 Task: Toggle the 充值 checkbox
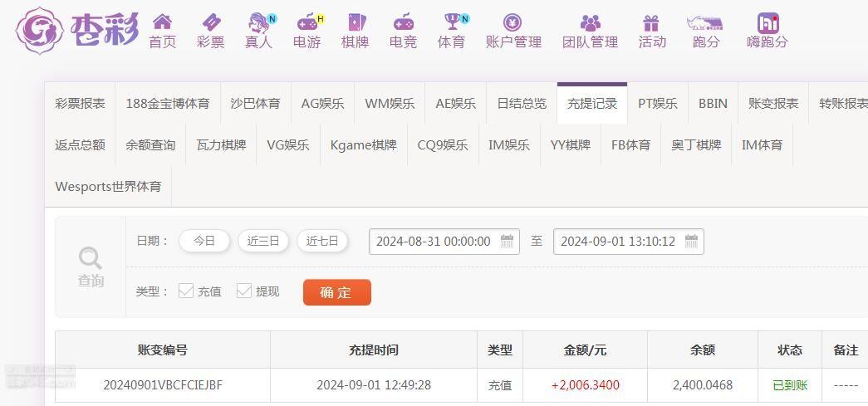coord(186,291)
